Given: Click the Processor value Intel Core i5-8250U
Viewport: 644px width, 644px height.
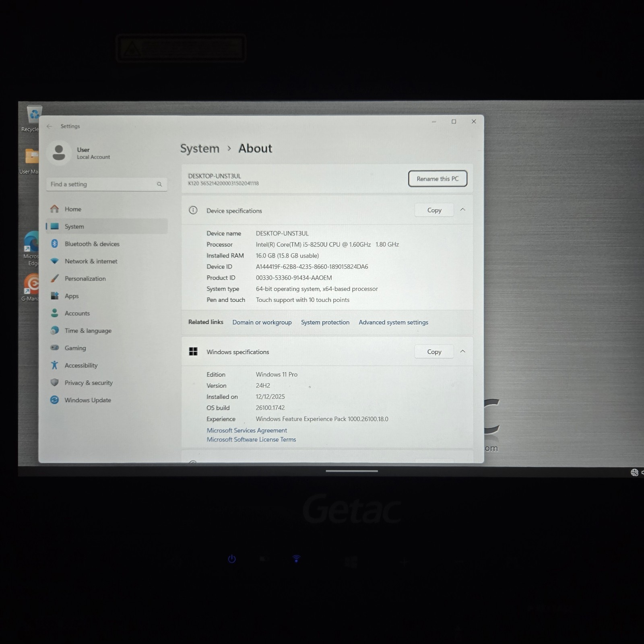Looking at the screenshot, I should pyautogui.click(x=327, y=244).
